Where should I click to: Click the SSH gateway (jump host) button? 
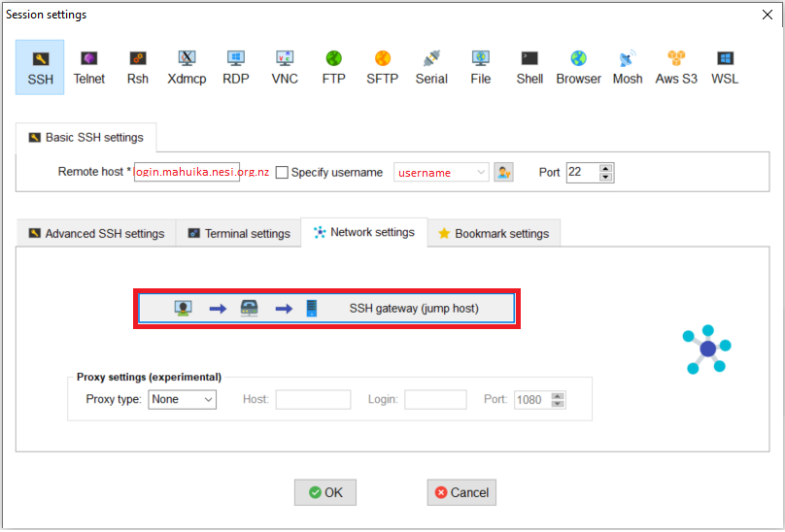pyautogui.click(x=326, y=309)
